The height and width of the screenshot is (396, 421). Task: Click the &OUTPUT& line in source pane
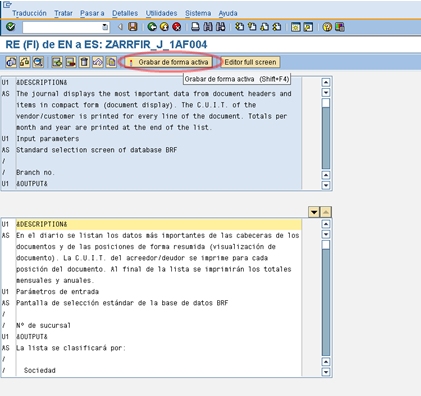point(32,184)
